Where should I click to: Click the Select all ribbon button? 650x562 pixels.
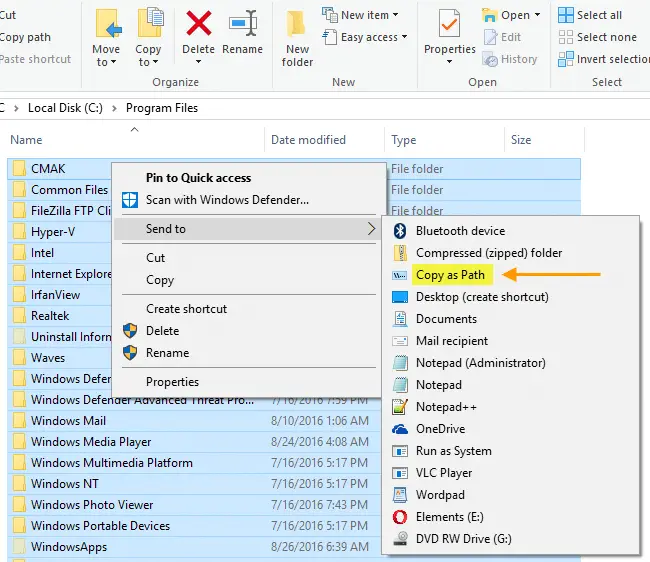point(590,15)
